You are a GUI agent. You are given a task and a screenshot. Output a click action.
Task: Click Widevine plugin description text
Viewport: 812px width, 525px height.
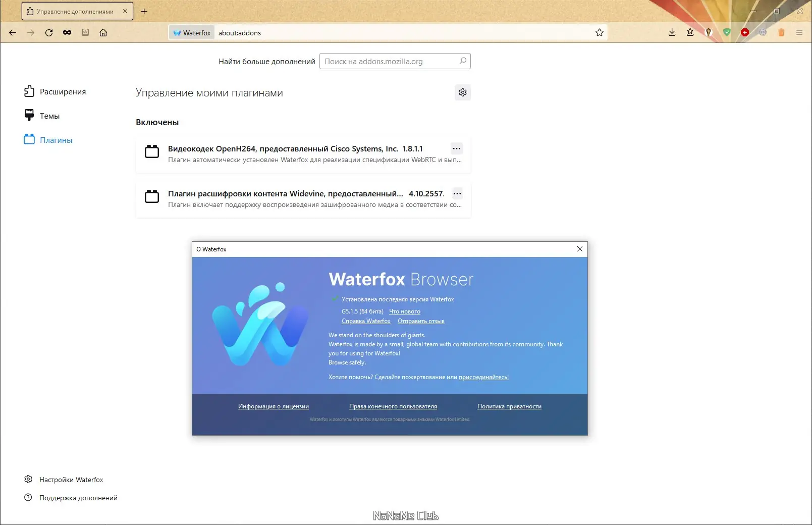(315, 205)
